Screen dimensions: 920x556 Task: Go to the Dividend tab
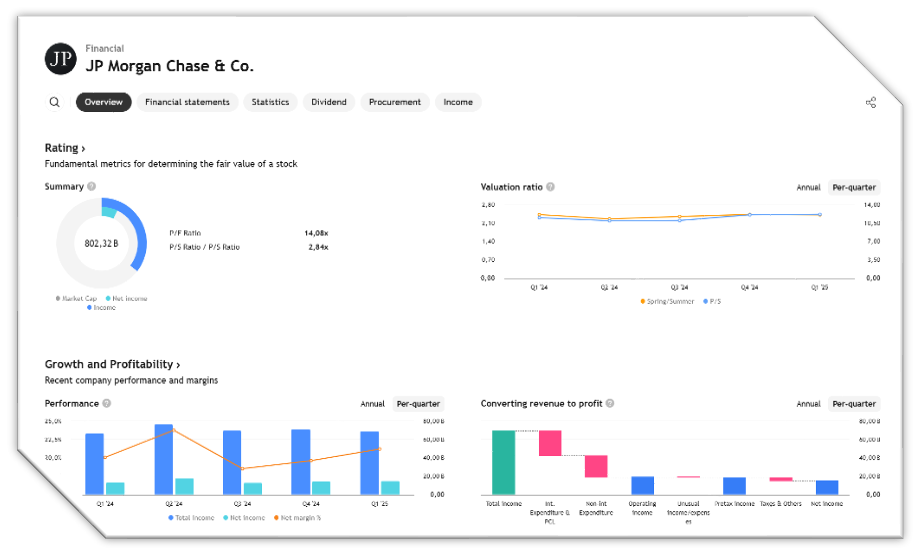[x=329, y=102]
